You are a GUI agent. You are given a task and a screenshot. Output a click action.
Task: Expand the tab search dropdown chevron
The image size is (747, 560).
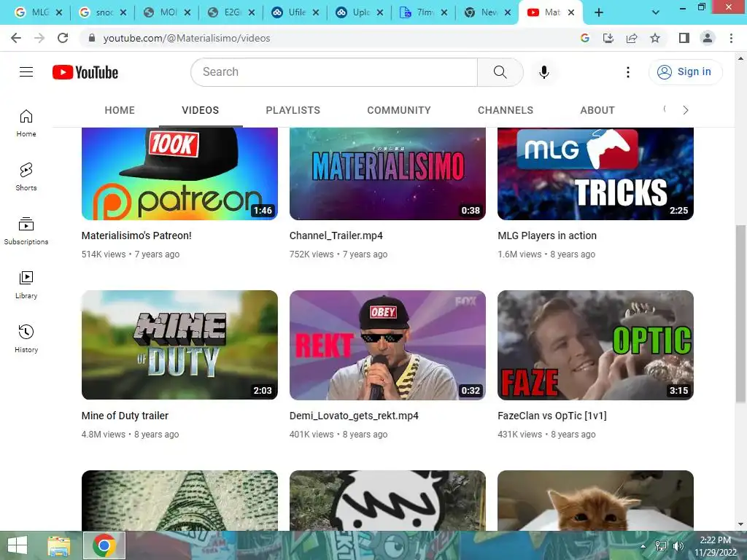[656, 13]
